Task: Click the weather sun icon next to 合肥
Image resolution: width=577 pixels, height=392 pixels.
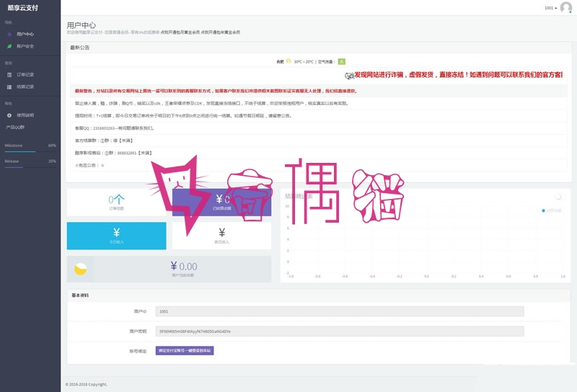Action: pyautogui.click(x=288, y=61)
